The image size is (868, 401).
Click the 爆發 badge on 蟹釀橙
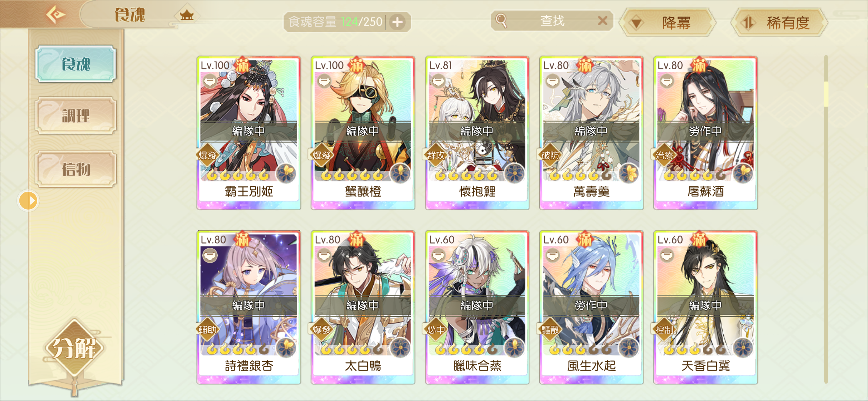[x=322, y=155]
